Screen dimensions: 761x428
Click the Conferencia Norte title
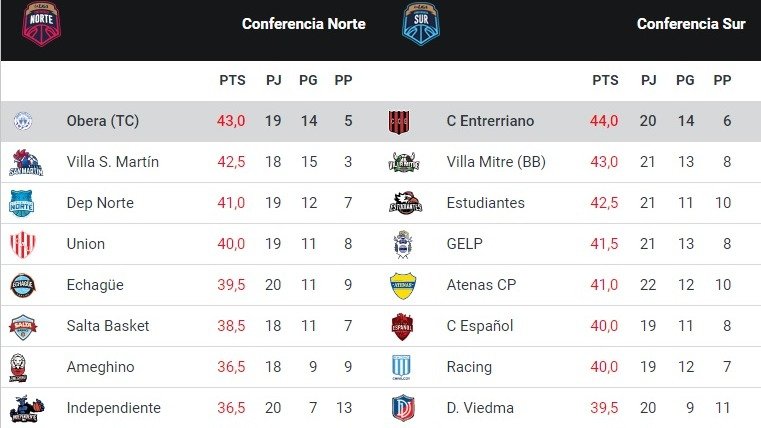pos(304,24)
